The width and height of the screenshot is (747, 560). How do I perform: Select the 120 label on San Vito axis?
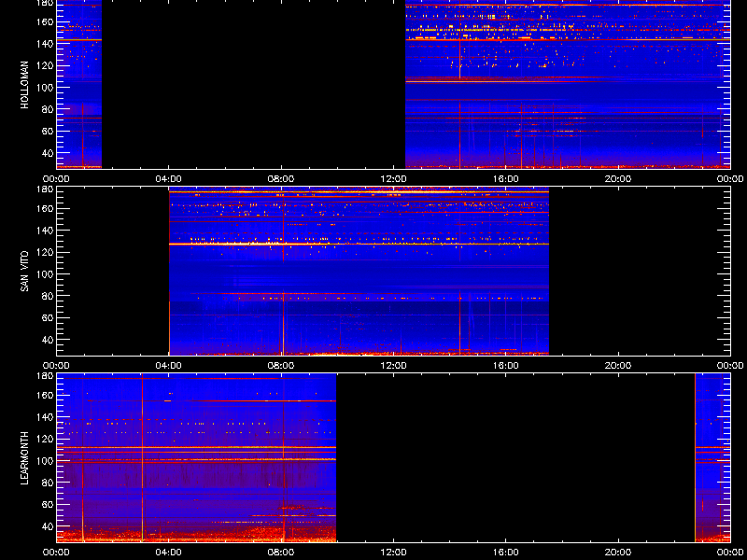[46, 252]
